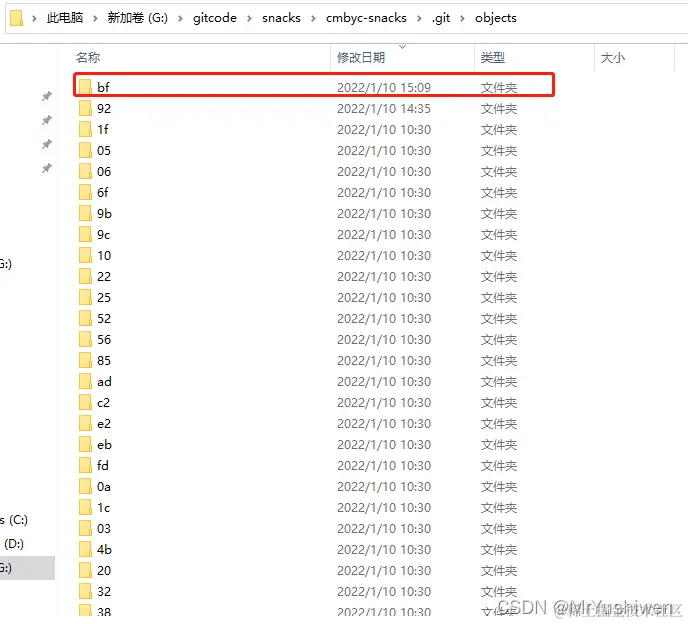This screenshot has width=688, height=624.
Task: Select the 22 folder icon
Action: point(85,276)
